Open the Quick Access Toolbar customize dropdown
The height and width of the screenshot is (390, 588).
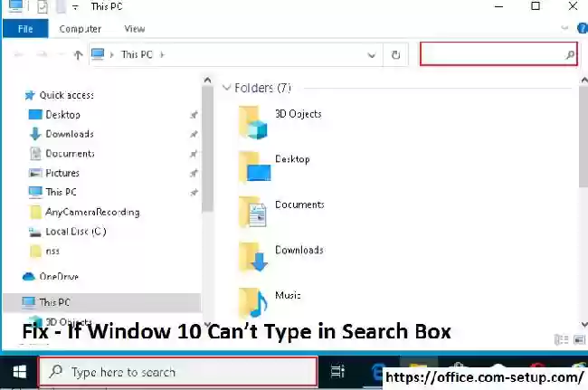pos(75,7)
